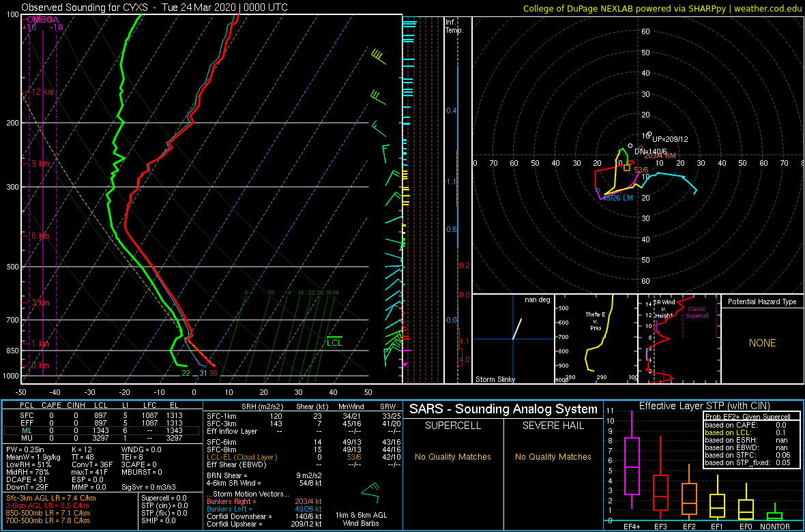
Task: Click 'No Quality Matches' under SEVERE HAIL
Action: [x=553, y=457]
